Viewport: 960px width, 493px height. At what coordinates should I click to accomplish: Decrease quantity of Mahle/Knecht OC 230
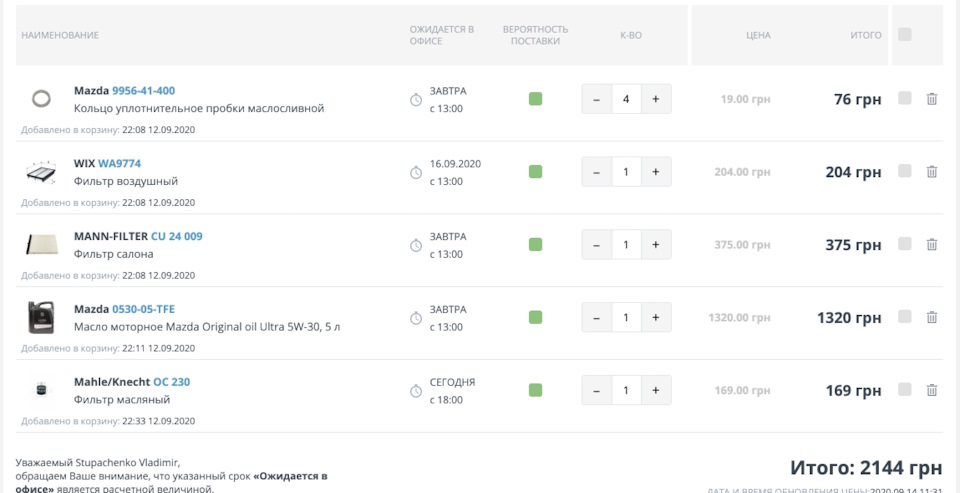pos(596,390)
